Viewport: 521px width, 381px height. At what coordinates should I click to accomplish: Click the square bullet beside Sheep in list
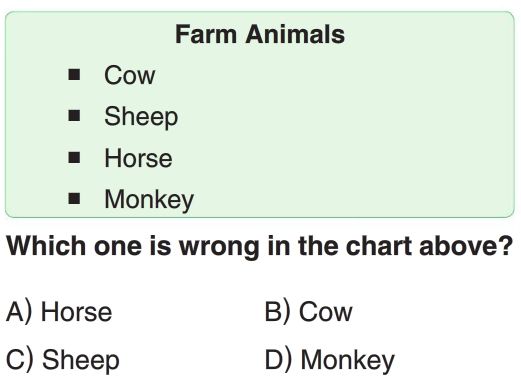[74, 116]
